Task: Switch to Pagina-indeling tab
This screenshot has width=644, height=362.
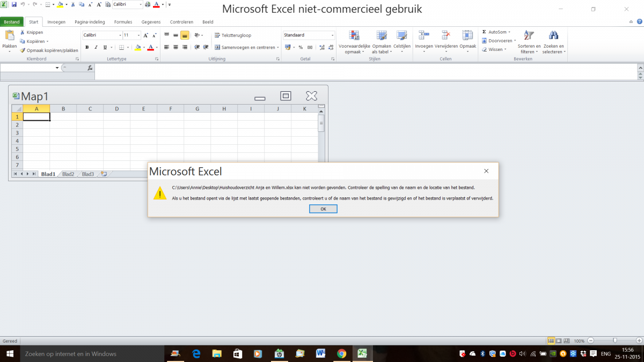Action: click(x=90, y=22)
